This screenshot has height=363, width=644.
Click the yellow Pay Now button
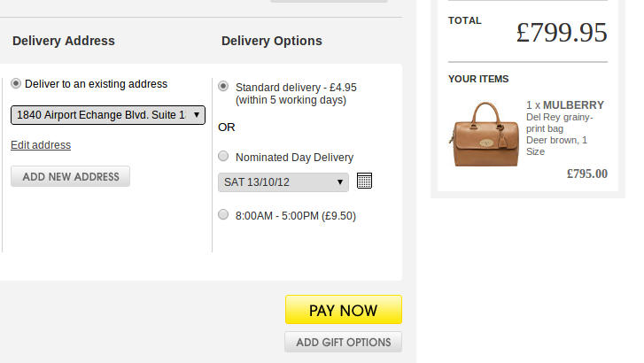[343, 310]
